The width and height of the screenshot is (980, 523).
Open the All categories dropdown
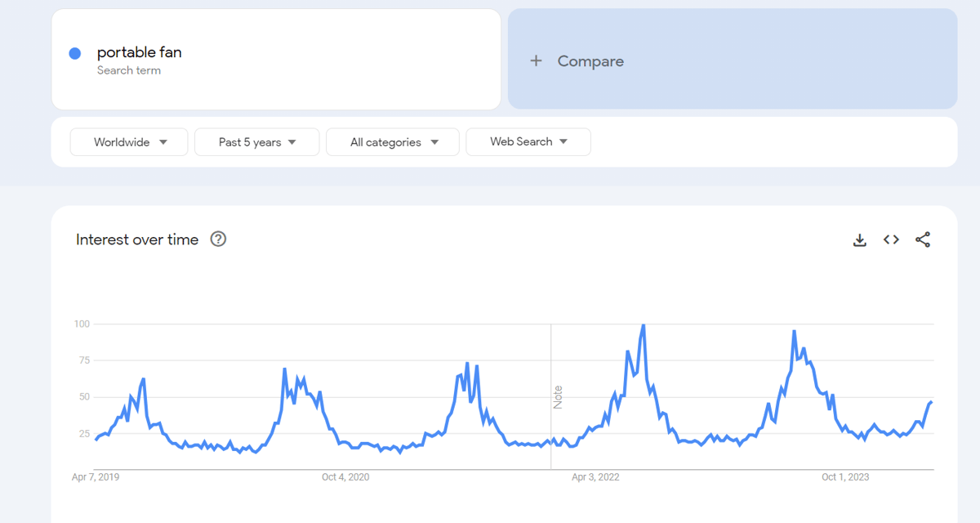[393, 142]
